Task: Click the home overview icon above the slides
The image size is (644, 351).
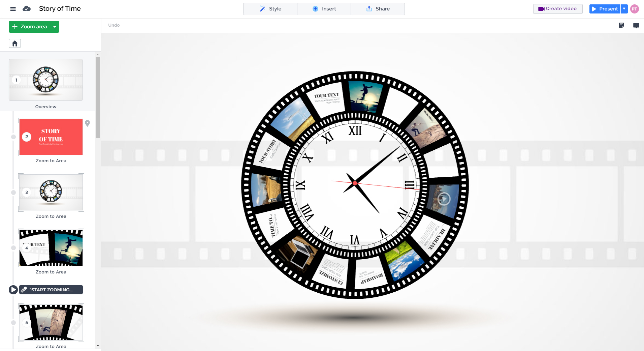Action: [14, 43]
